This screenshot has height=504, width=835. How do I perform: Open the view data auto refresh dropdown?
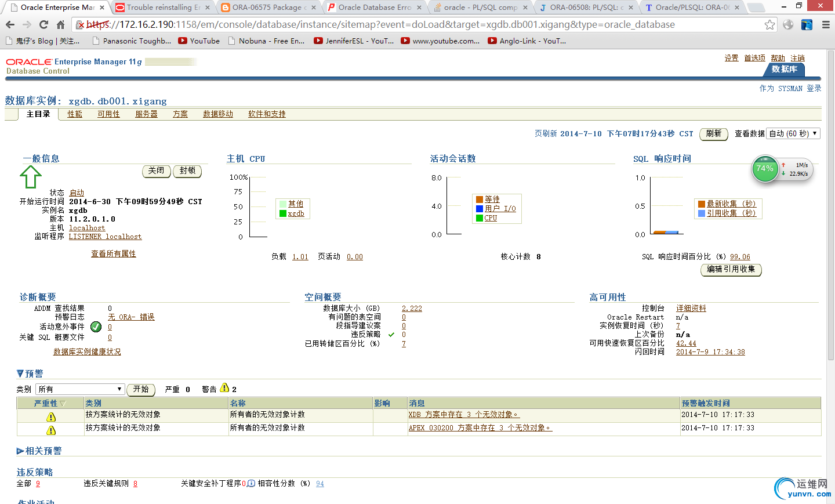click(x=793, y=133)
